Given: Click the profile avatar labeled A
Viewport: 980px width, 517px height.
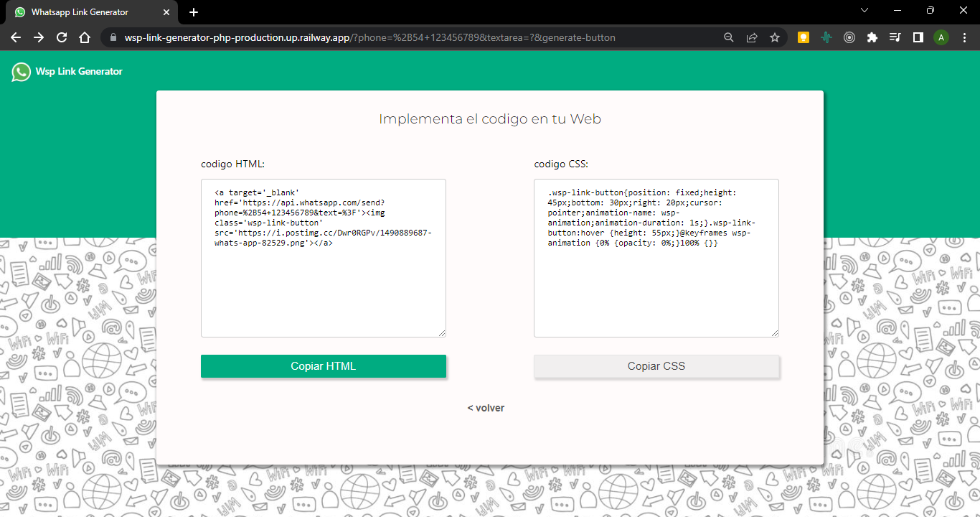Looking at the screenshot, I should (941, 37).
